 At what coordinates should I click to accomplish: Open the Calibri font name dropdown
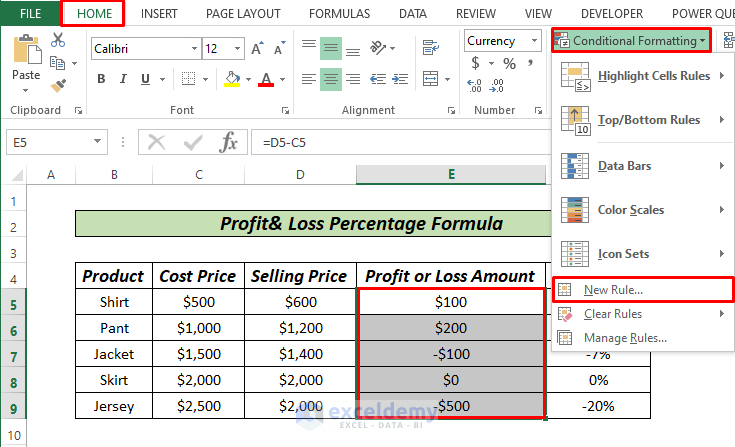[194, 49]
